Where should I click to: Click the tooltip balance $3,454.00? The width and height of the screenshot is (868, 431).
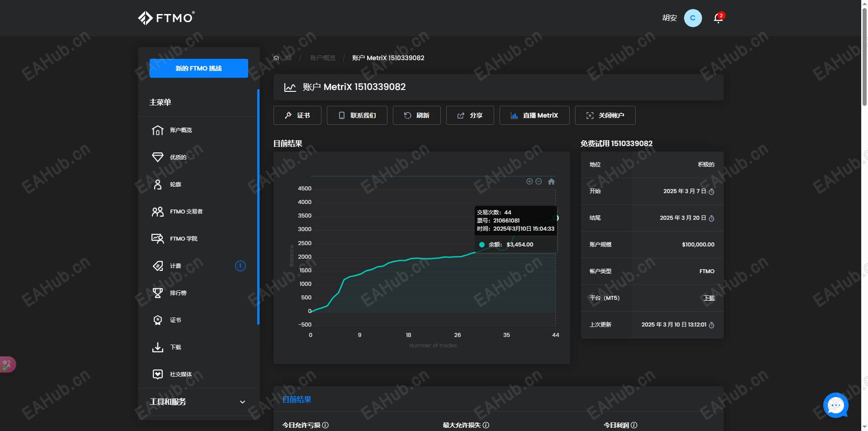(x=520, y=245)
